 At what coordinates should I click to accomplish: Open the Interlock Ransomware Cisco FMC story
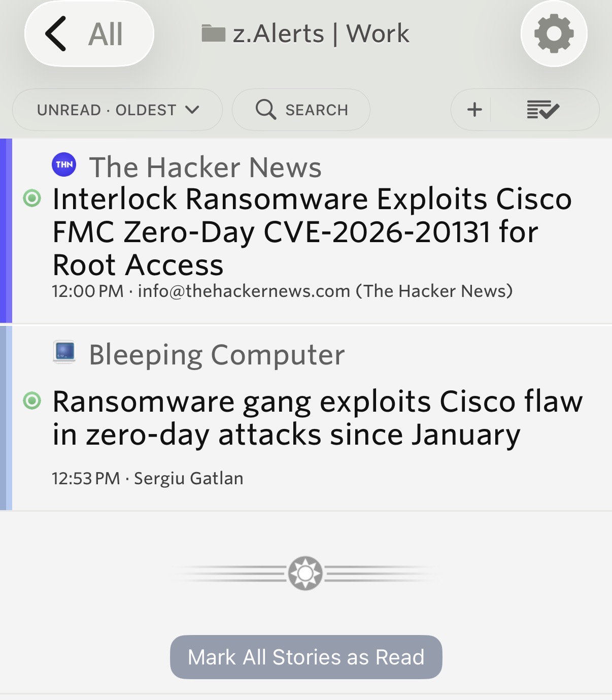312,231
